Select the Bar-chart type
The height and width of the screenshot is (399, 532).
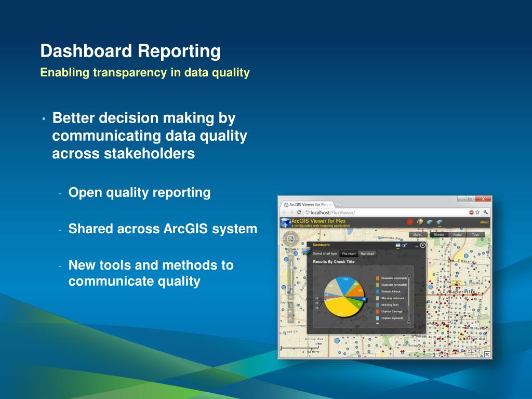tap(367, 254)
